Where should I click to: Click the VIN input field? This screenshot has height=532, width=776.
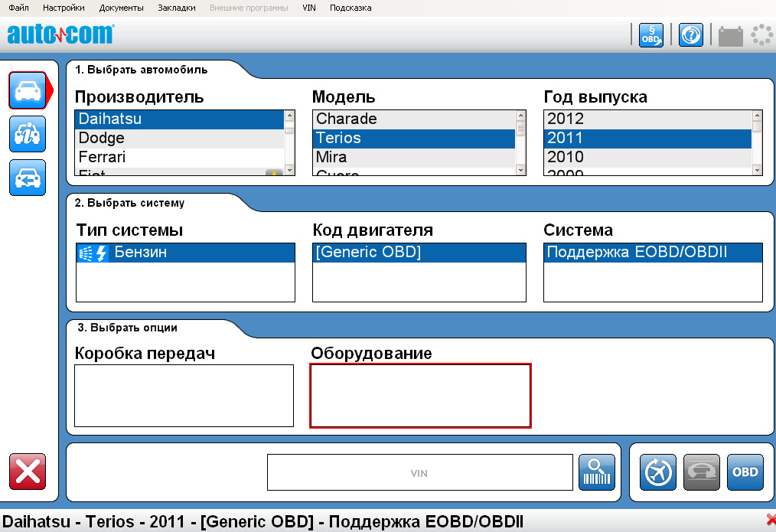coord(419,473)
